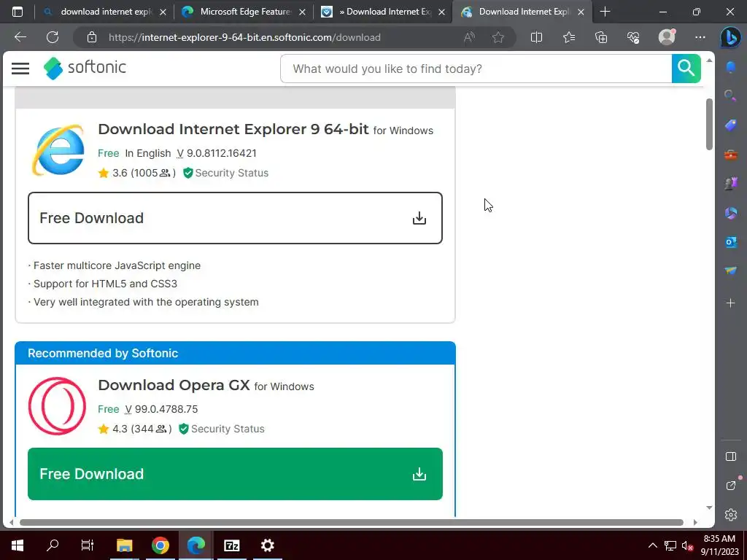Open 7-Zip from the taskbar
This screenshot has width=747, height=560.
click(x=232, y=545)
